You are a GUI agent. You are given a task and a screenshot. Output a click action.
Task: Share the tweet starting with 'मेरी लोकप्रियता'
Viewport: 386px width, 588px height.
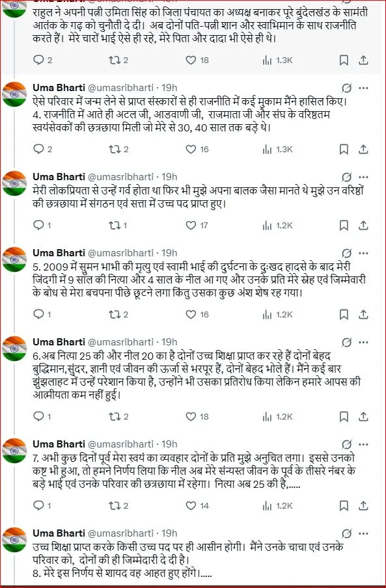tap(363, 225)
